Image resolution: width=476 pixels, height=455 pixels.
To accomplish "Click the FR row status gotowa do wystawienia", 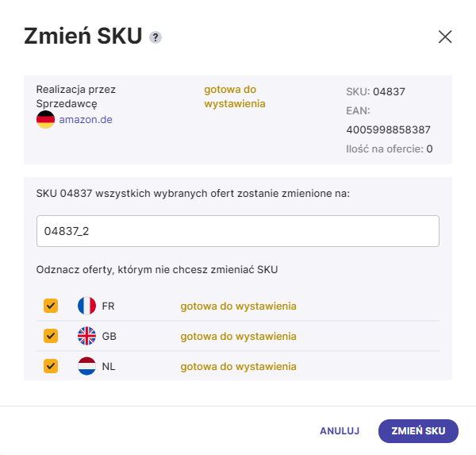I will coord(238,306).
